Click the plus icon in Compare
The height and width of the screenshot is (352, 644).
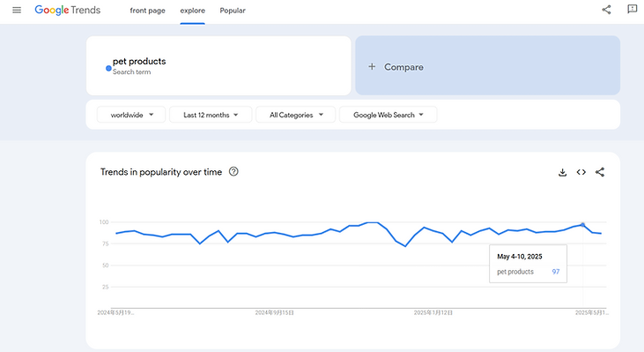point(372,67)
